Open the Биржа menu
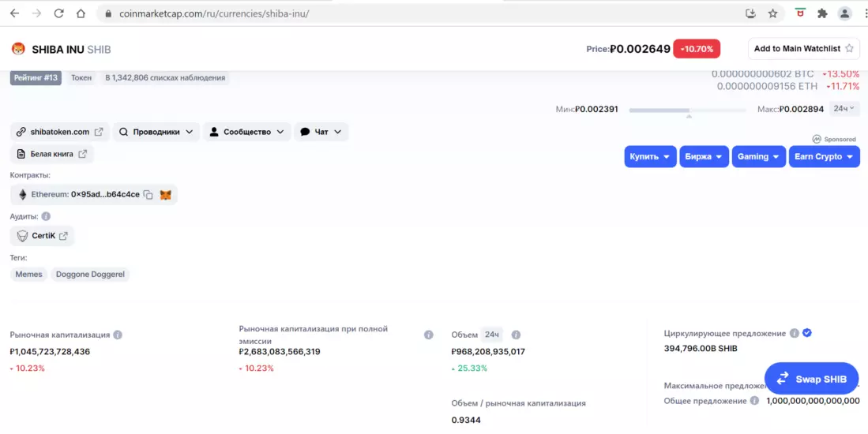Image resolution: width=868 pixels, height=434 pixels. coord(704,156)
